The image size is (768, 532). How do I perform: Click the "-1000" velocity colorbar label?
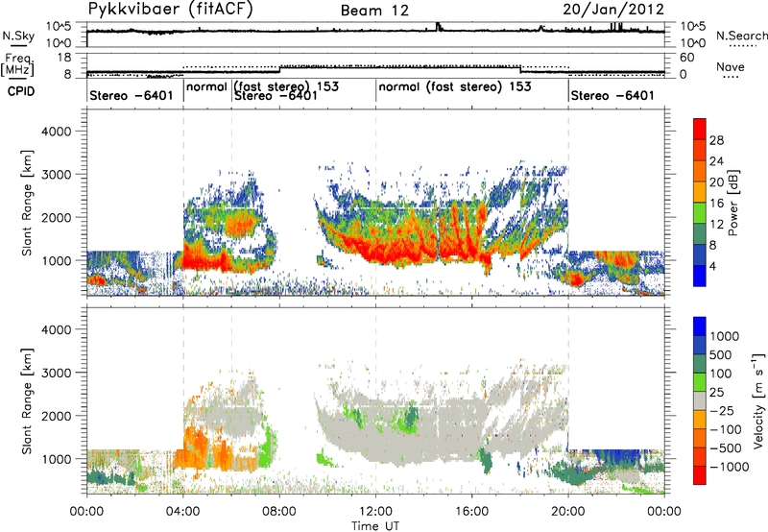730,467
